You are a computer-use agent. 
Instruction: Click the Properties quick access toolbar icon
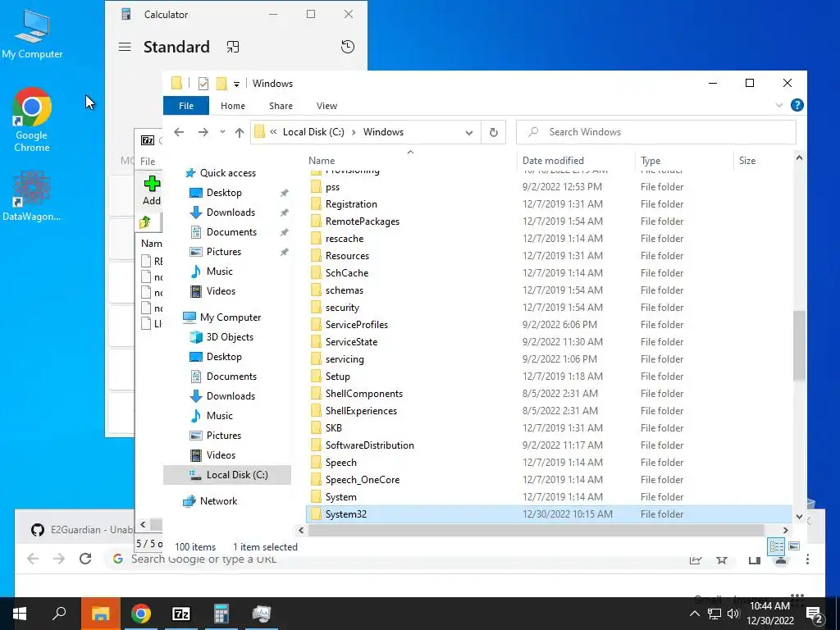(x=203, y=84)
